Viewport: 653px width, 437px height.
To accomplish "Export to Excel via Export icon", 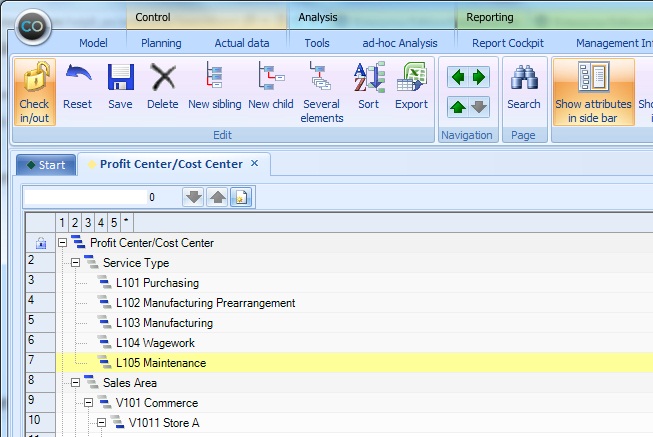I will coord(411,86).
